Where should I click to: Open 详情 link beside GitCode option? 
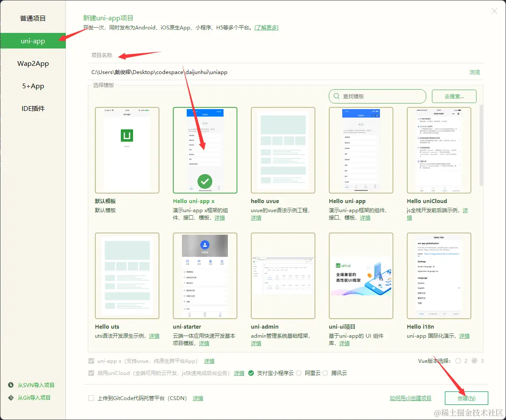pyautogui.click(x=198, y=398)
